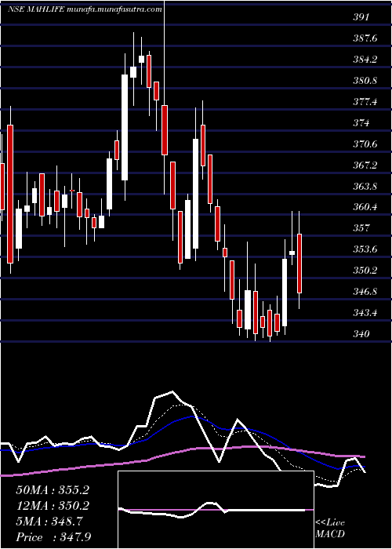Click the last red candlestick on the right
Screen dimensions: 392x549
(x=299, y=264)
